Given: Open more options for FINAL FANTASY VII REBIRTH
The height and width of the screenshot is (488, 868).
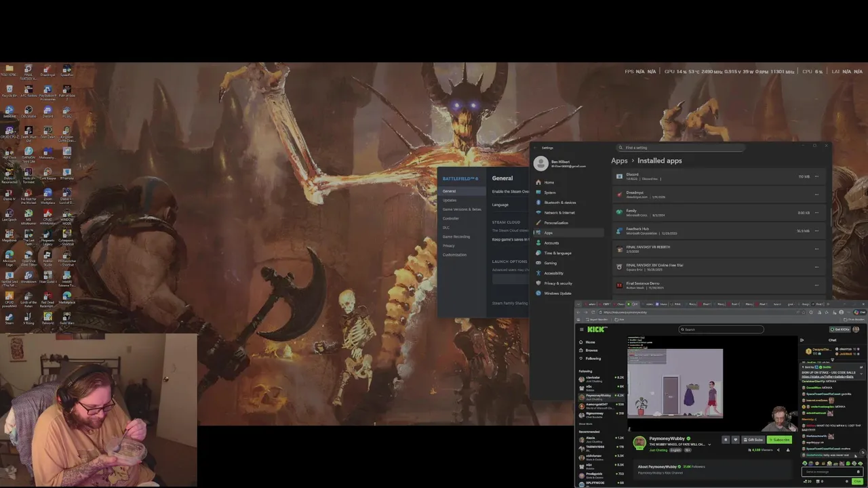Looking at the screenshot, I should click(816, 249).
